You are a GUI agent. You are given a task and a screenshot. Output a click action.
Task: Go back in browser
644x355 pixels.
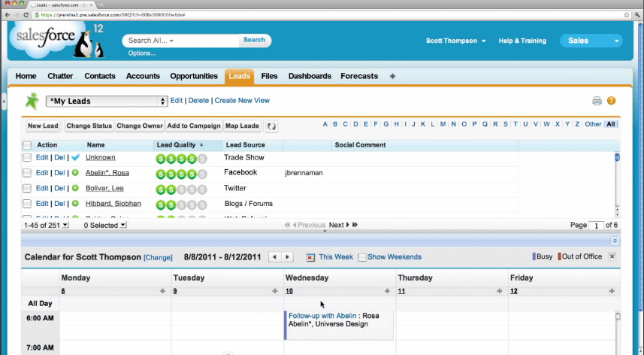(8, 15)
